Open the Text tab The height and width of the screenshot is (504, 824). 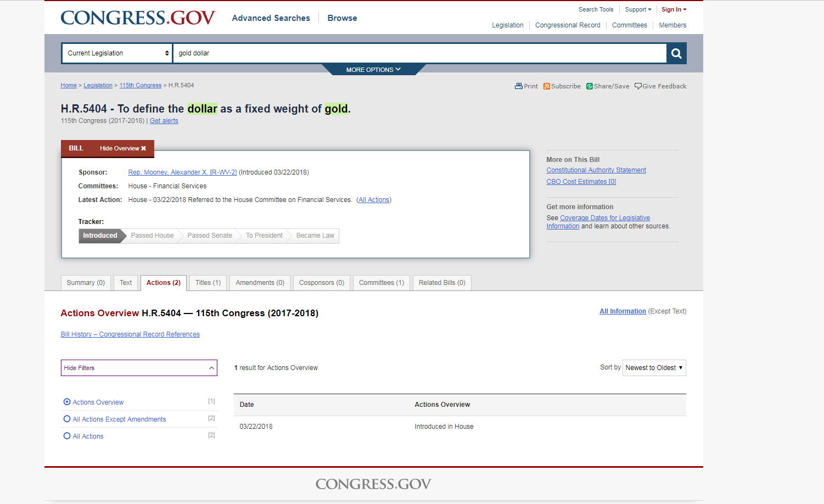[x=126, y=283]
